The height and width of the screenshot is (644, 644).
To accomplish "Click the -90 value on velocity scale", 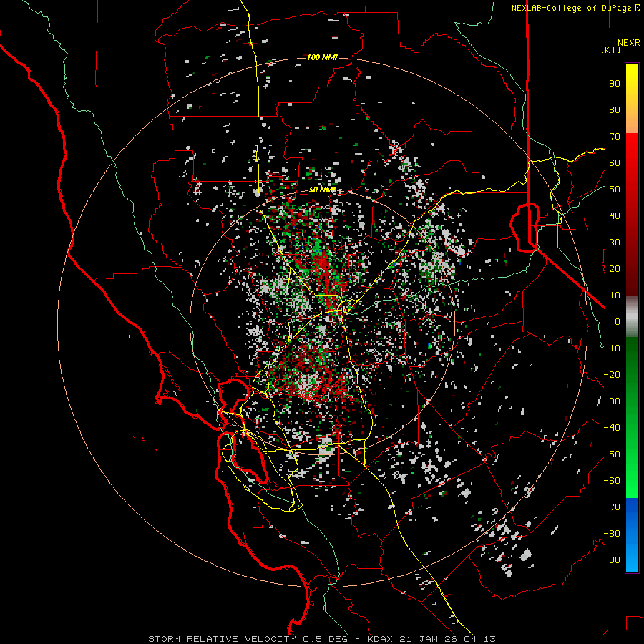I will [612, 560].
